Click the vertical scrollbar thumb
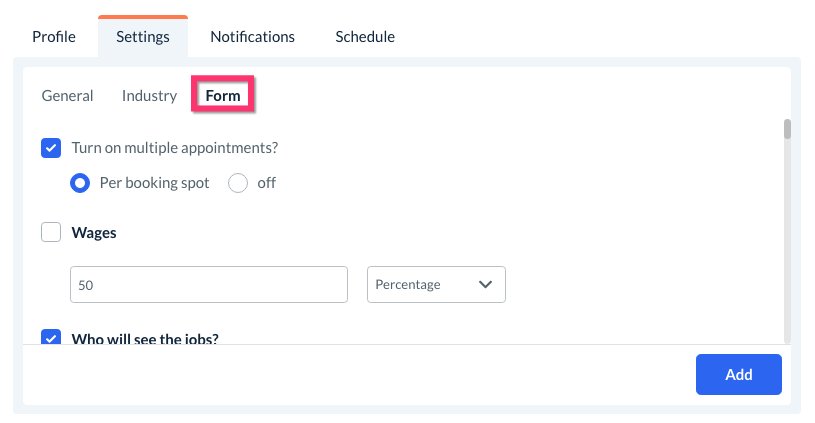Viewport: 815px width, 423px height. (x=787, y=129)
